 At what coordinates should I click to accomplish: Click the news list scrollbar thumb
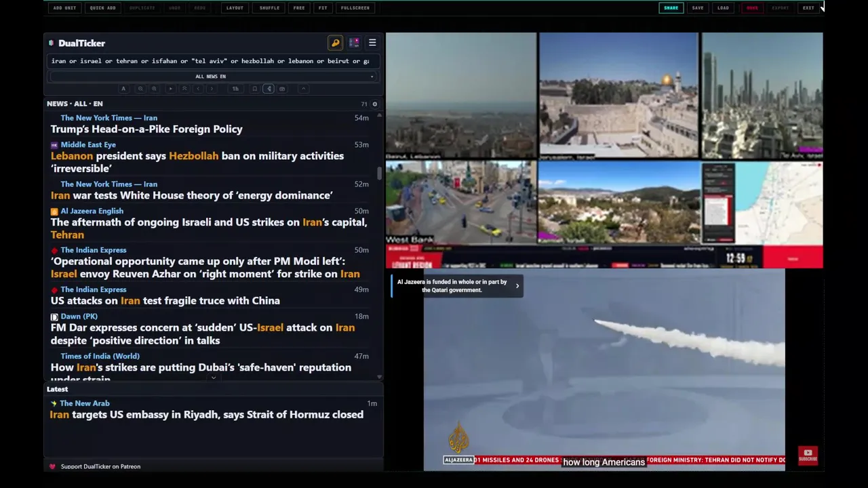point(380,174)
